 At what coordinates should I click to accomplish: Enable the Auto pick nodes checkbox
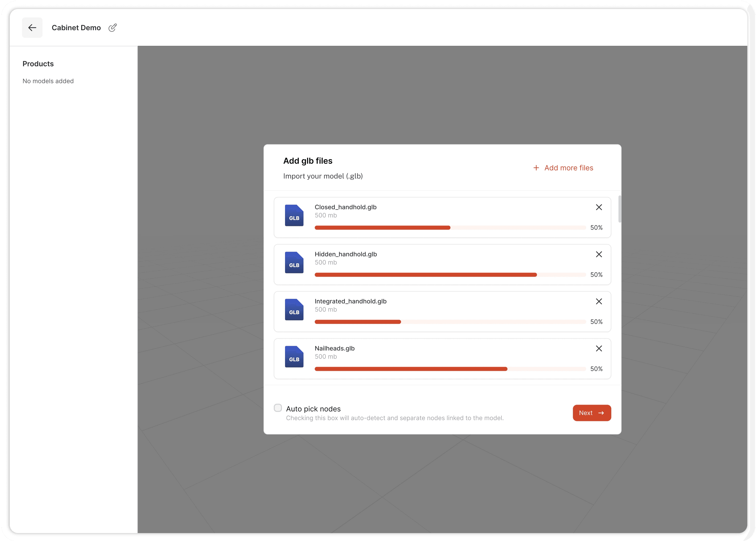tap(278, 408)
